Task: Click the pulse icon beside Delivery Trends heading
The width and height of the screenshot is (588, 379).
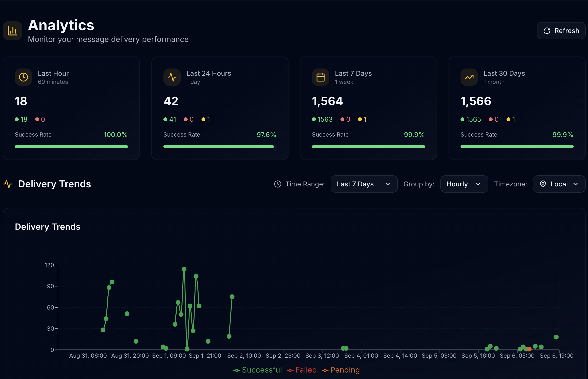Action: click(8, 184)
